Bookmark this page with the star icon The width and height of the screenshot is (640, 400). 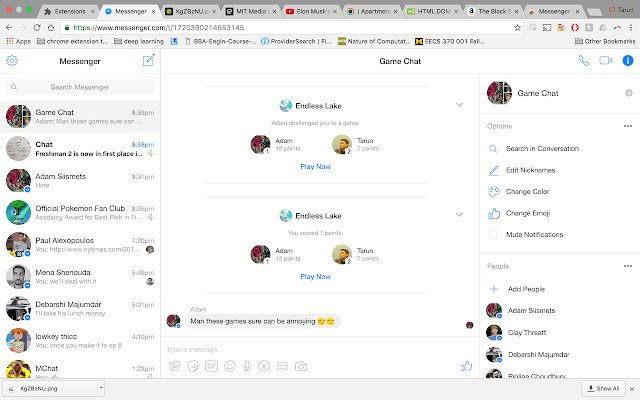[x=517, y=28]
